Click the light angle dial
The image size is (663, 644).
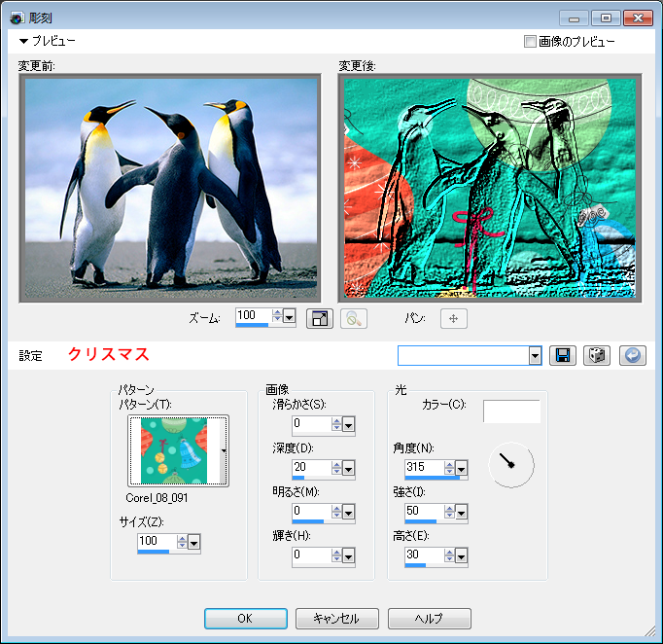click(x=509, y=465)
